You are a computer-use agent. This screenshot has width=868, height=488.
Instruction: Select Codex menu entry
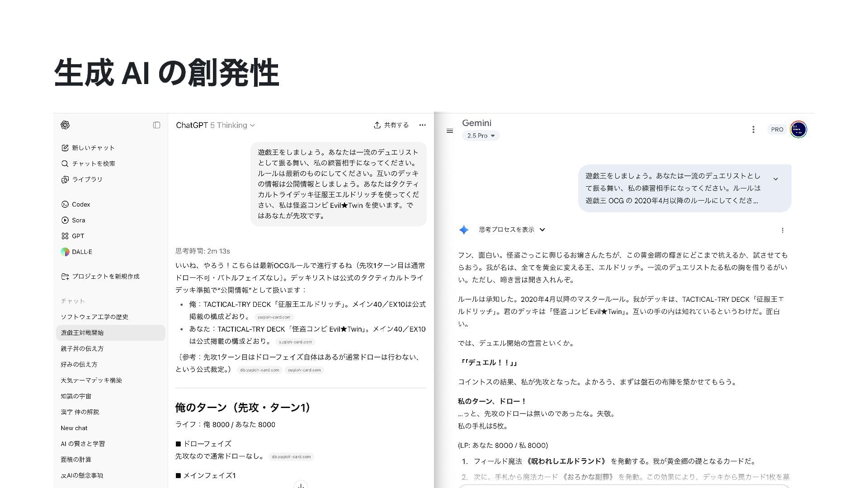[111, 204]
